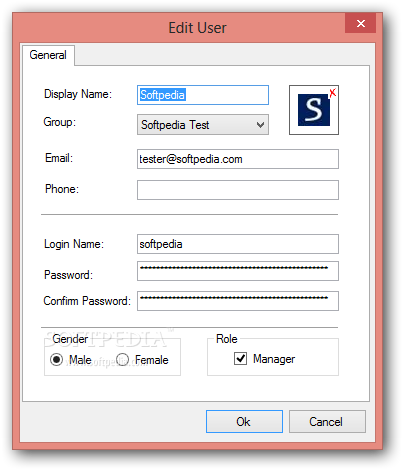
Task: Click the Email input field
Action: 238,159
